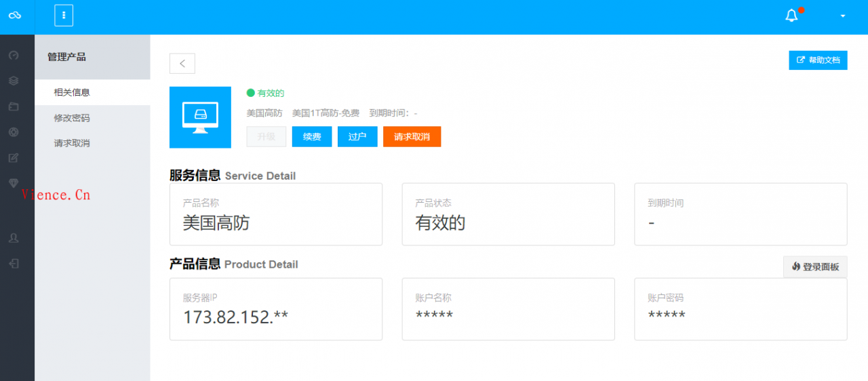Open the three-dot menu in header

(x=64, y=16)
